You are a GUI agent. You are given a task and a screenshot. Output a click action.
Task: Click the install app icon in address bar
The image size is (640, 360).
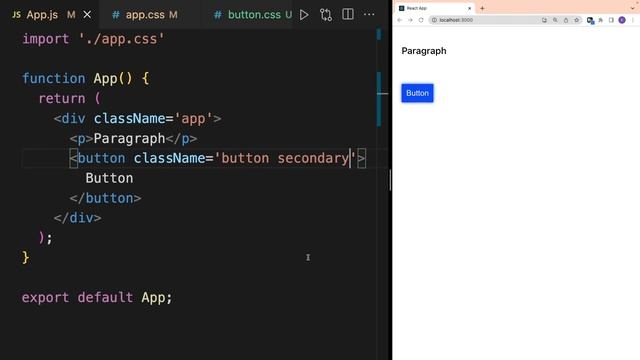pos(544,20)
